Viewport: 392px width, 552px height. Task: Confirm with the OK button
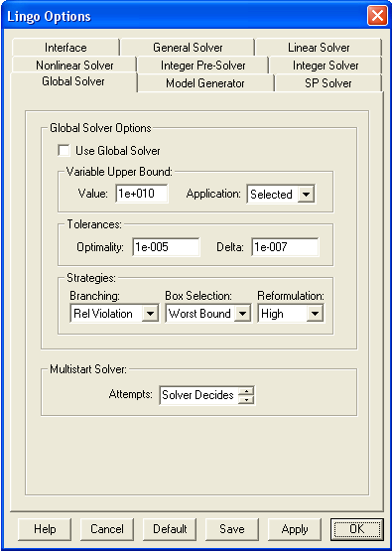tap(357, 529)
